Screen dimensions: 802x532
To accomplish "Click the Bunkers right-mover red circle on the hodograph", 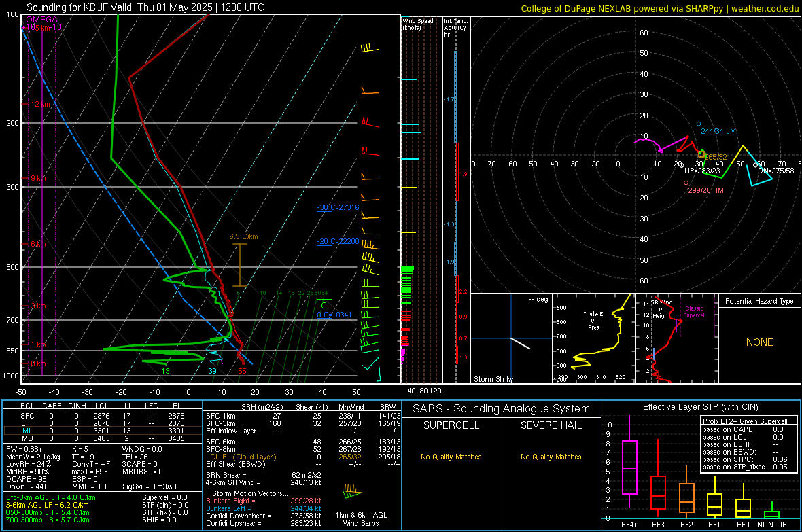I will coord(686,183).
